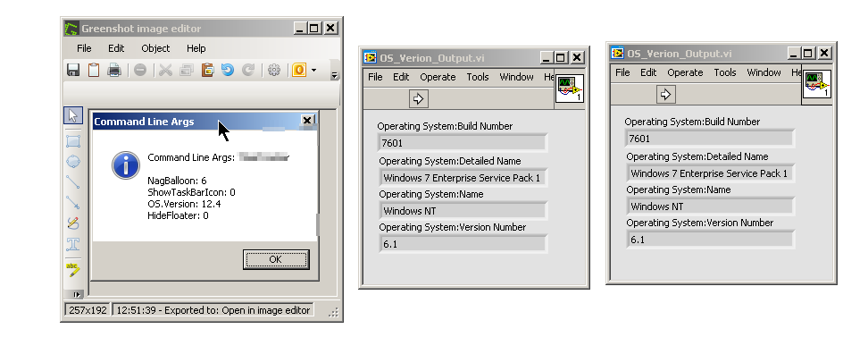Click the Greenshot logo icon in title bar

point(71,29)
